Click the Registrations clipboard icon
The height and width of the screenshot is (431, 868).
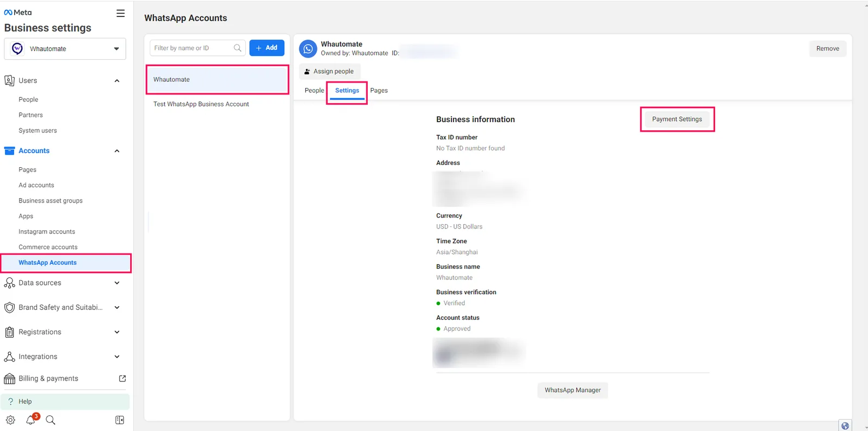click(x=9, y=332)
